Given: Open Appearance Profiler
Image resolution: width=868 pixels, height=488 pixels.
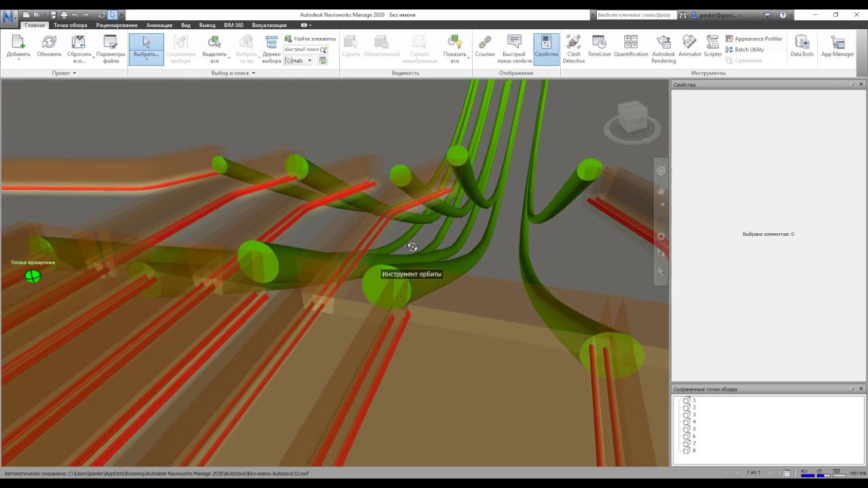Looking at the screenshot, I should coord(754,39).
